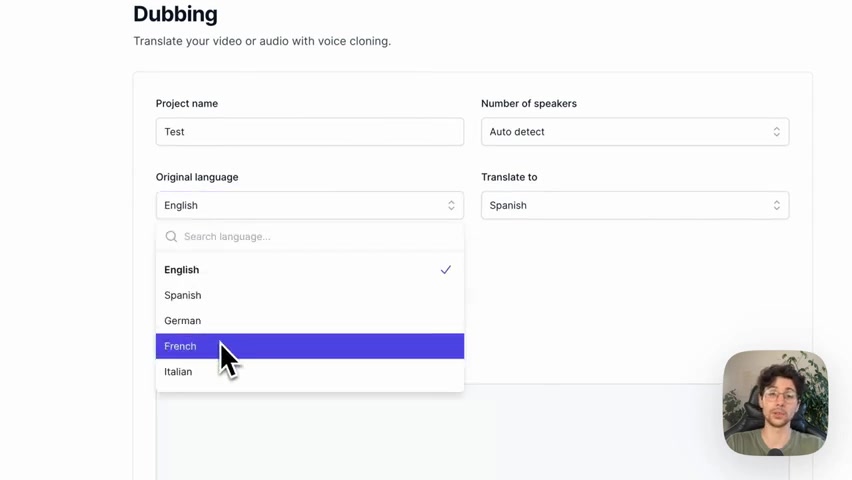The width and height of the screenshot is (852, 480).
Task: Open the Translate to Spanish dropdown
Action: pos(635,205)
